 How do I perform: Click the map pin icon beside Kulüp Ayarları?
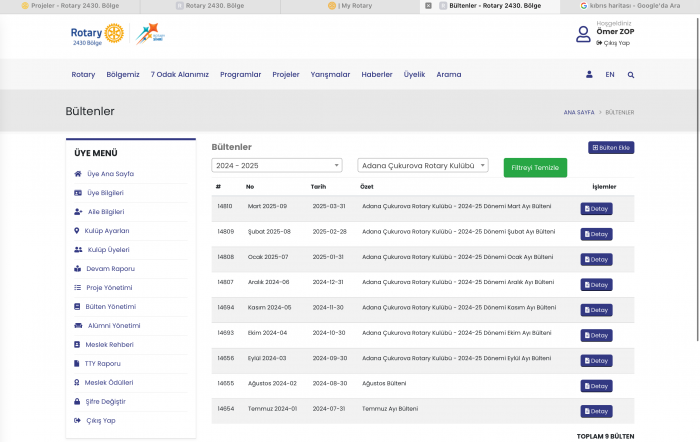click(76, 231)
